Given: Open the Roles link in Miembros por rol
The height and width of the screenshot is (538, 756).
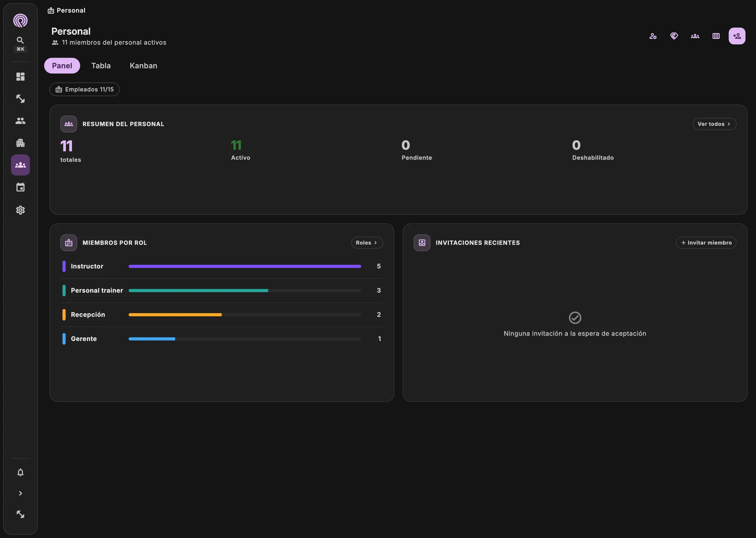Looking at the screenshot, I should (x=367, y=243).
